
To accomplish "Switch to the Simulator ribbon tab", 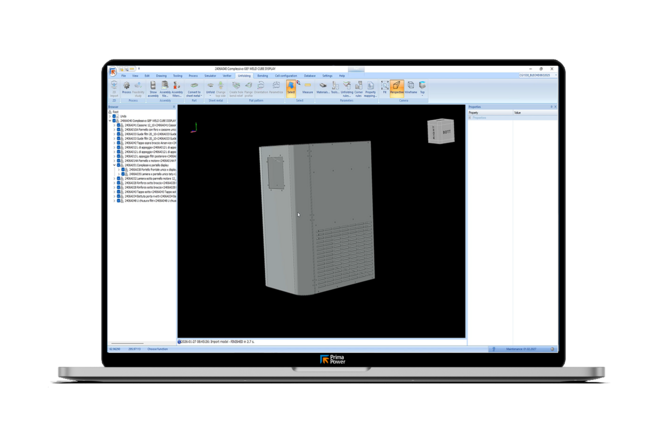I will (x=210, y=76).
